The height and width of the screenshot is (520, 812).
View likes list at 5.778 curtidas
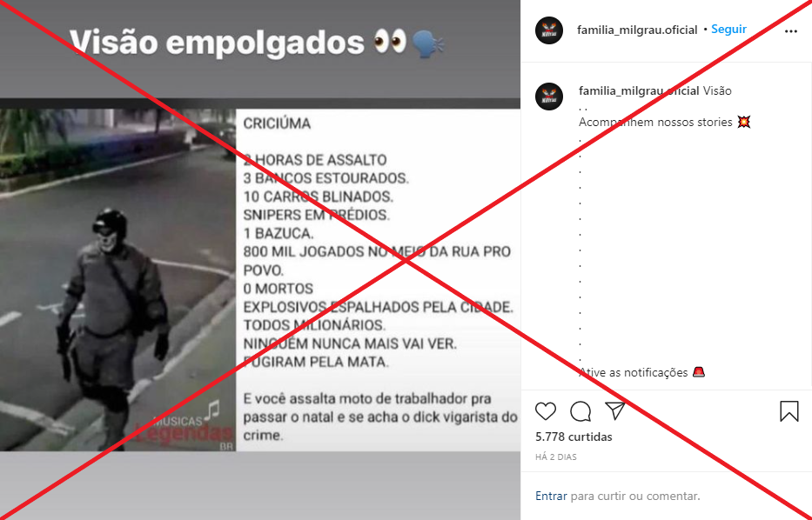[574, 437]
